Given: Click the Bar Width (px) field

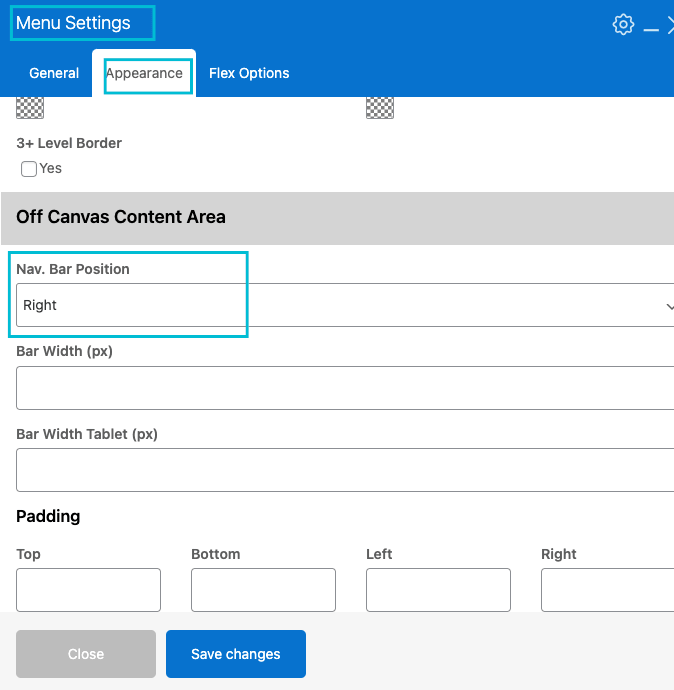Looking at the screenshot, I should tap(340, 388).
